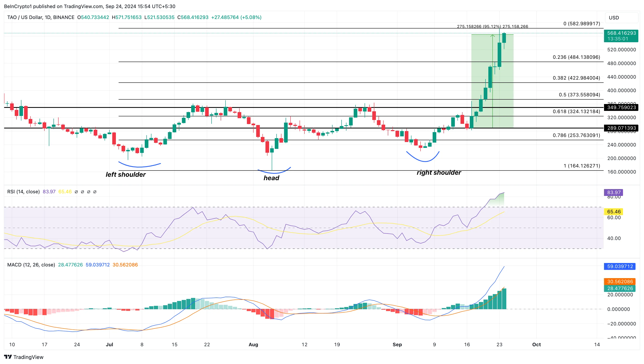Click the purple RSI 83.97 axis badge
Screen dimensions: 644x364
click(614, 192)
